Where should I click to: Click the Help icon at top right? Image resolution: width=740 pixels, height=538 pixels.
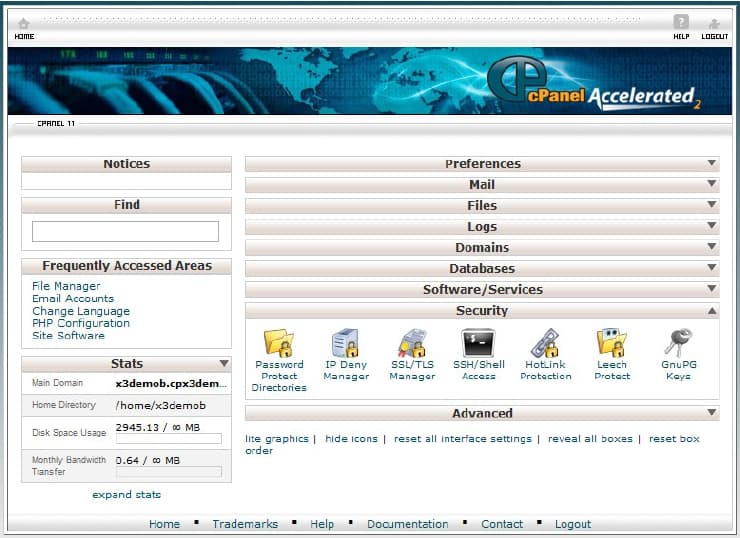pyautogui.click(x=681, y=24)
